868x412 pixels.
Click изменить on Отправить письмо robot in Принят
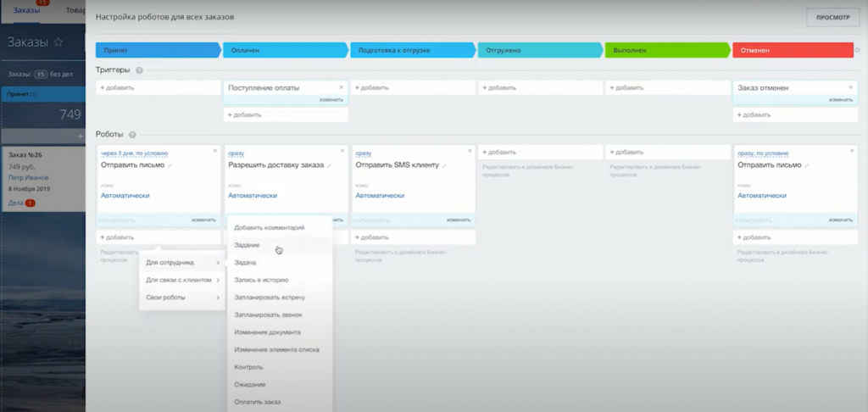203,220
